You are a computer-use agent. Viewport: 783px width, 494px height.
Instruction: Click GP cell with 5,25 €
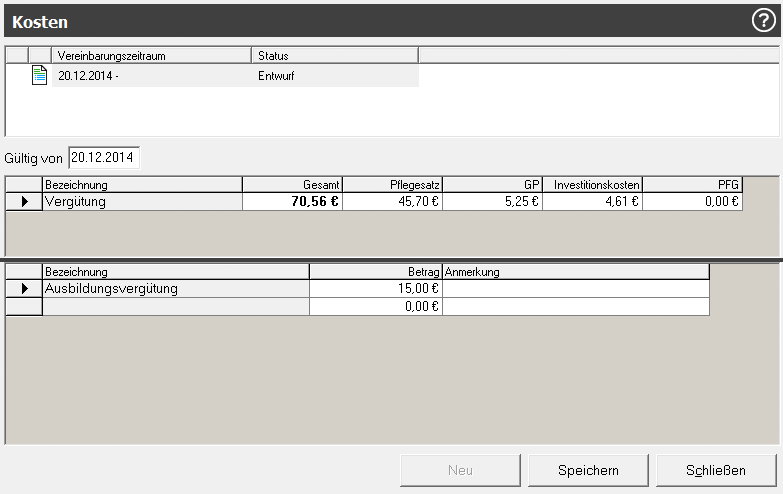pyautogui.click(x=492, y=202)
